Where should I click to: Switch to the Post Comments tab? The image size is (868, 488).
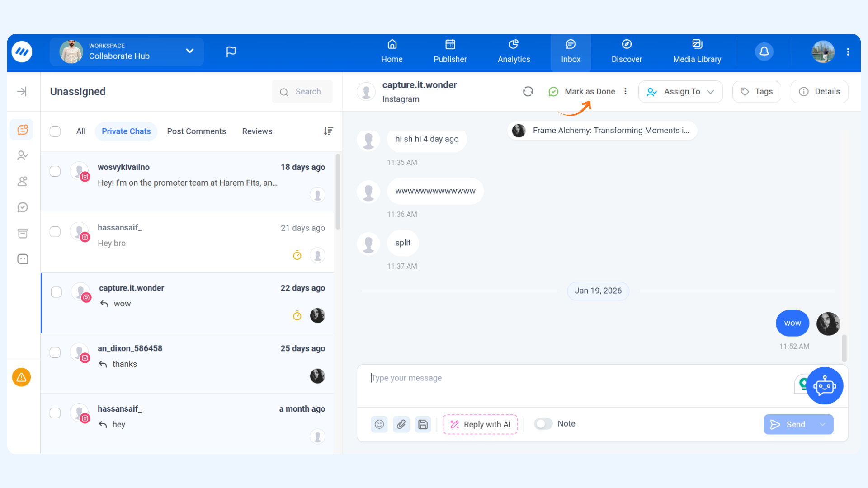tap(196, 131)
